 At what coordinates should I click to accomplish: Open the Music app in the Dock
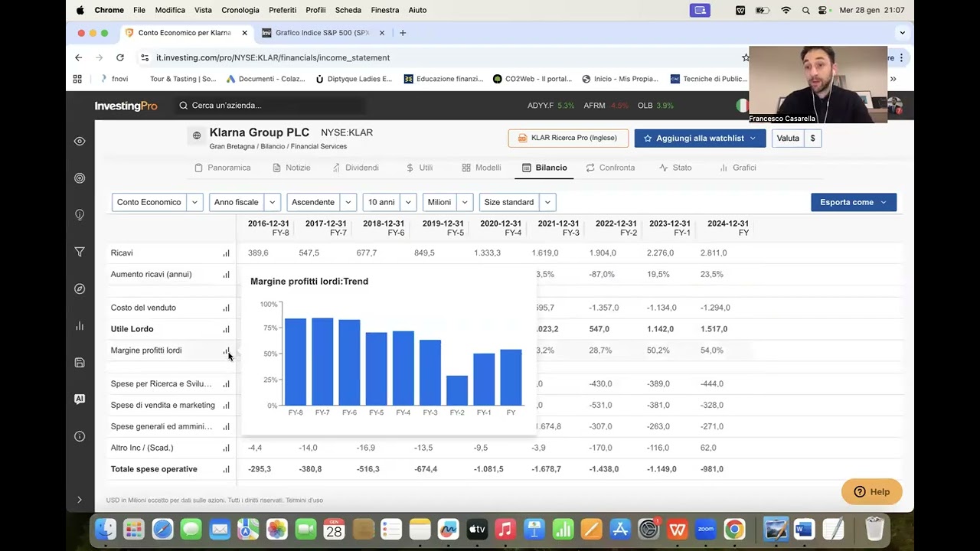[x=505, y=529]
